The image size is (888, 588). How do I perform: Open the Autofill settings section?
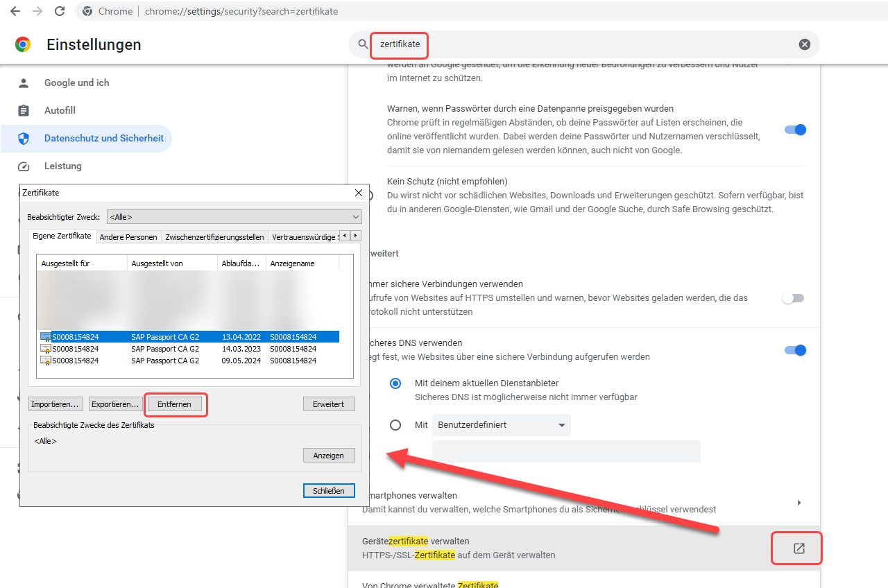point(60,111)
